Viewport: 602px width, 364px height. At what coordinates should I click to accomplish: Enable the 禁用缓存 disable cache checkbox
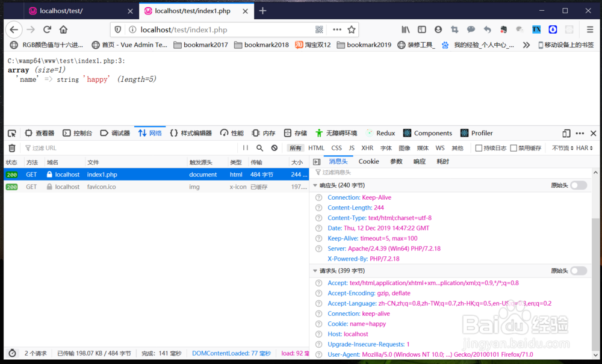coord(514,148)
